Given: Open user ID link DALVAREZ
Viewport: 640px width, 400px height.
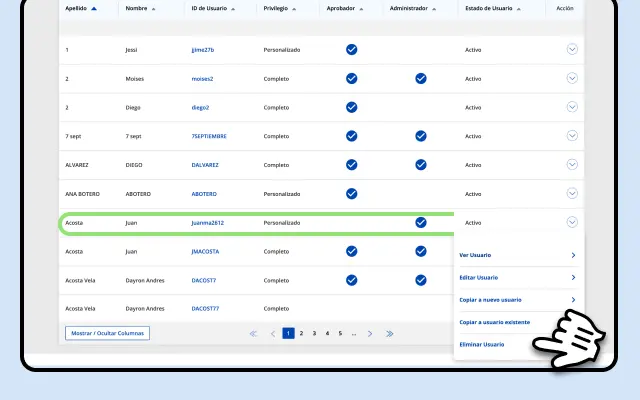Looking at the screenshot, I should tap(205, 165).
